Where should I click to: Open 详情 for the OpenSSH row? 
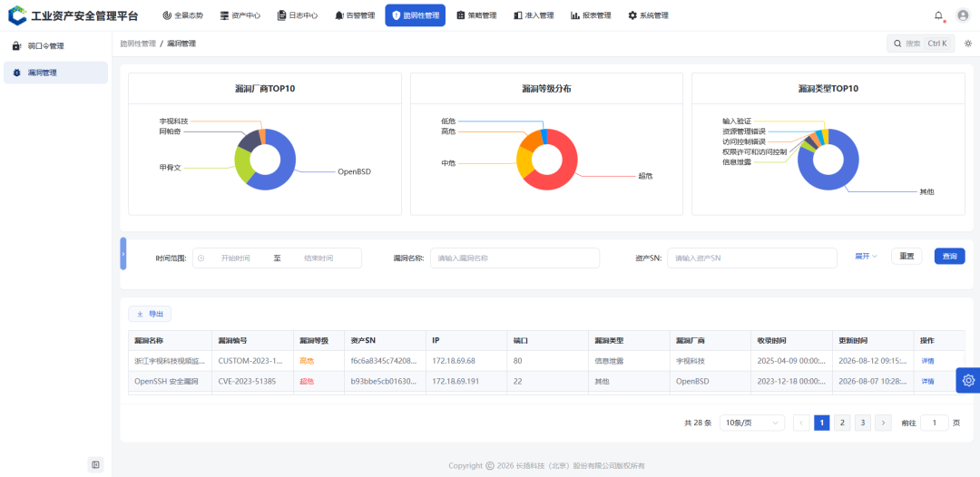click(927, 382)
